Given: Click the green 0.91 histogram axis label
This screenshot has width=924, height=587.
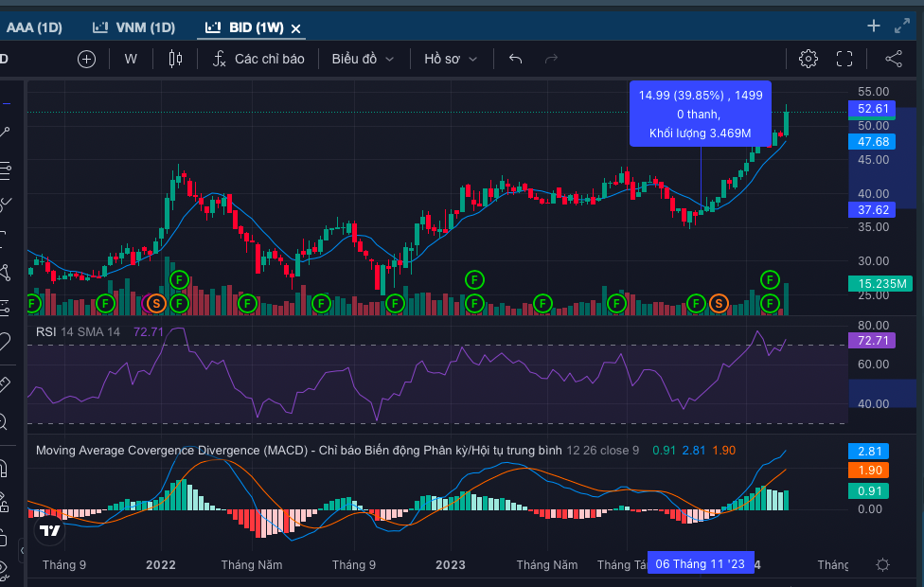Looking at the screenshot, I should [868, 491].
